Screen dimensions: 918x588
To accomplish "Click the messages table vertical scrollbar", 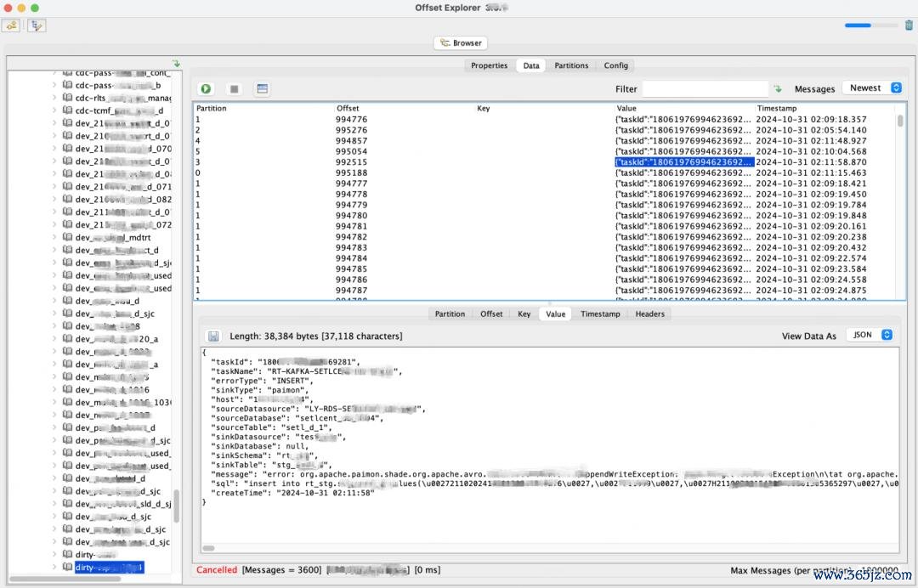I will point(900,121).
